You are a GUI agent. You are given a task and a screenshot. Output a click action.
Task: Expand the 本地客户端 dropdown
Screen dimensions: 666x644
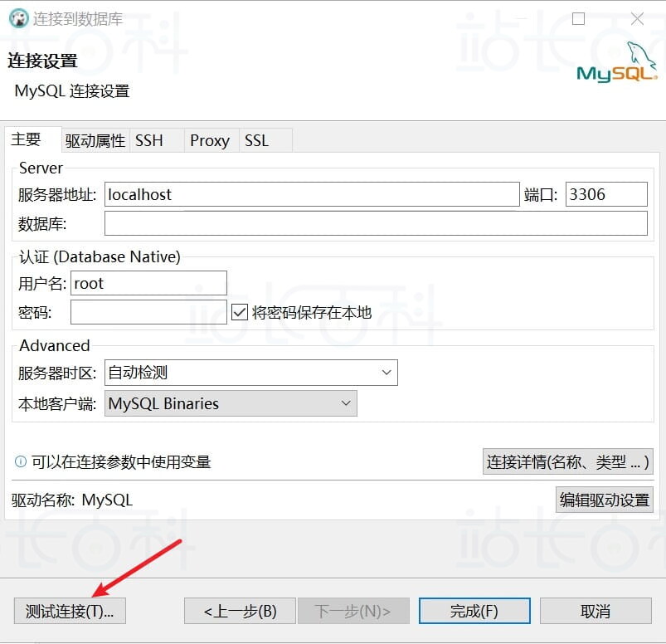click(x=347, y=403)
